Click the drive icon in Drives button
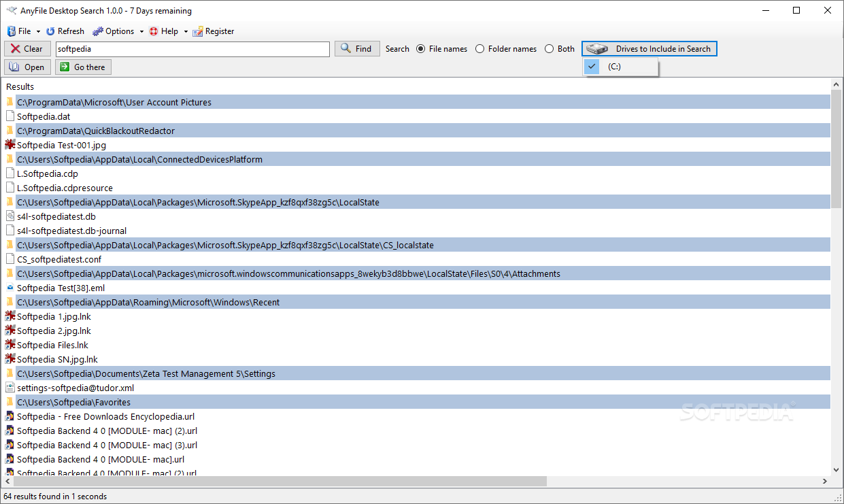 coord(597,49)
